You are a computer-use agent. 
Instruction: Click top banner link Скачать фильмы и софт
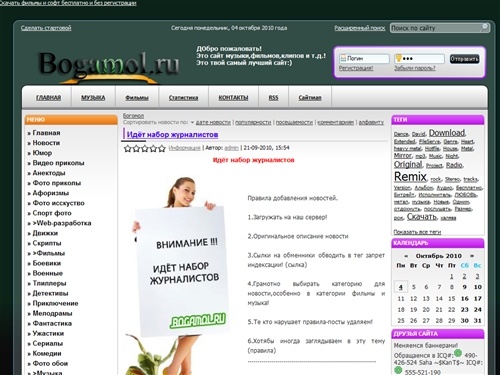point(68,3)
